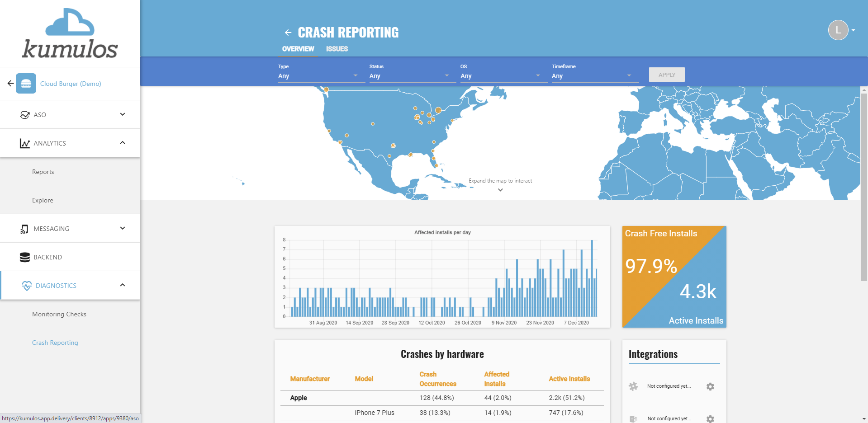Open Monitoring Checks in sidebar

click(x=59, y=314)
